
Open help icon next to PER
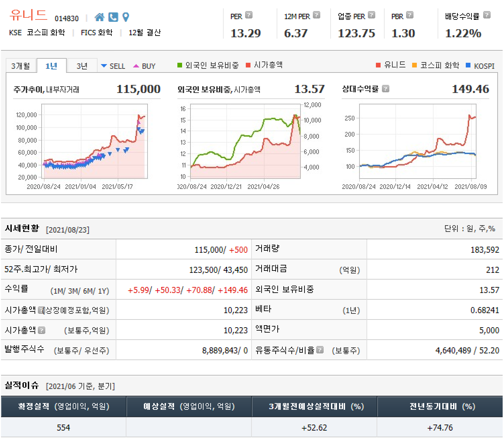click(x=249, y=15)
